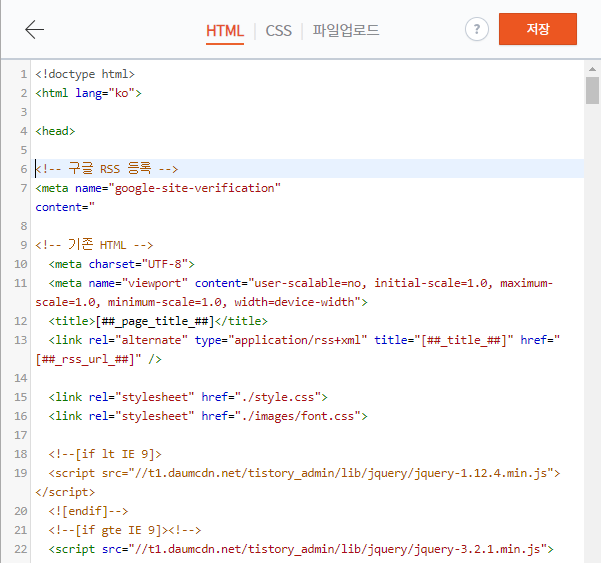Click the [##_page_title_##] title line

[x=158, y=321]
